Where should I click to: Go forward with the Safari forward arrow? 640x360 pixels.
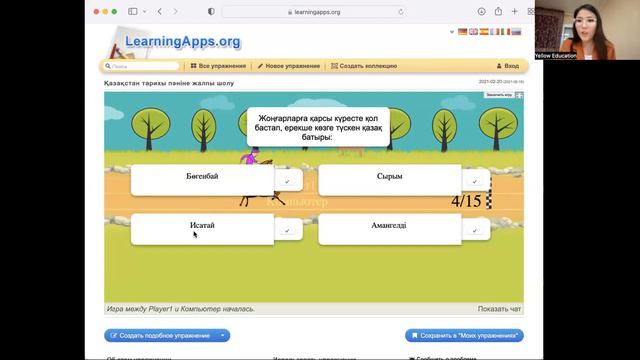(175, 11)
